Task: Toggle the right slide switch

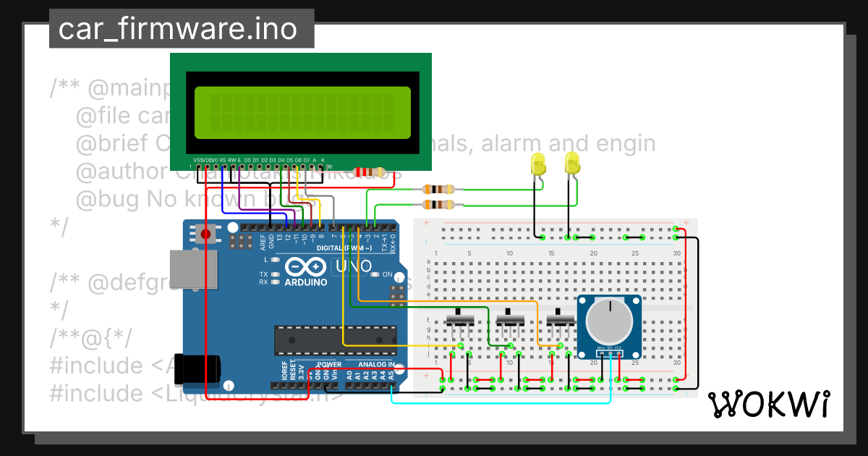Action: 561,321
